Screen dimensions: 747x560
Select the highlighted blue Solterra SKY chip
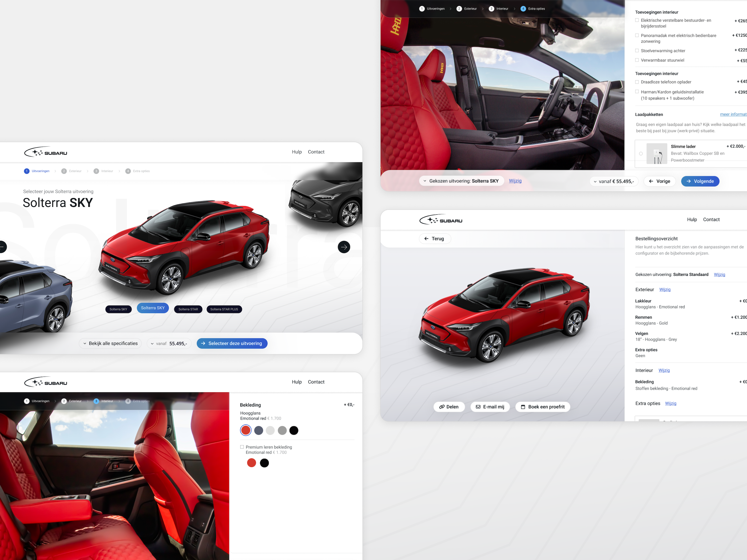coord(153,308)
